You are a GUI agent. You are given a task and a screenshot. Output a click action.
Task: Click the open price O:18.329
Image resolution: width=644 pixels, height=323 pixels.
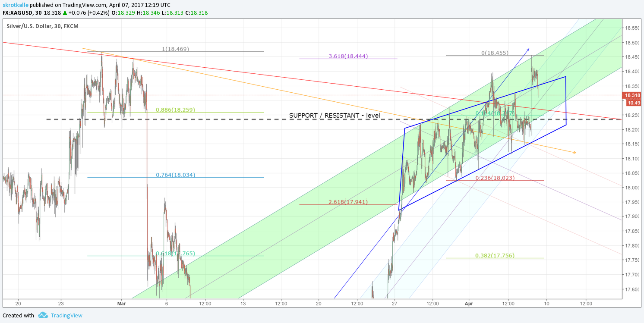123,13
